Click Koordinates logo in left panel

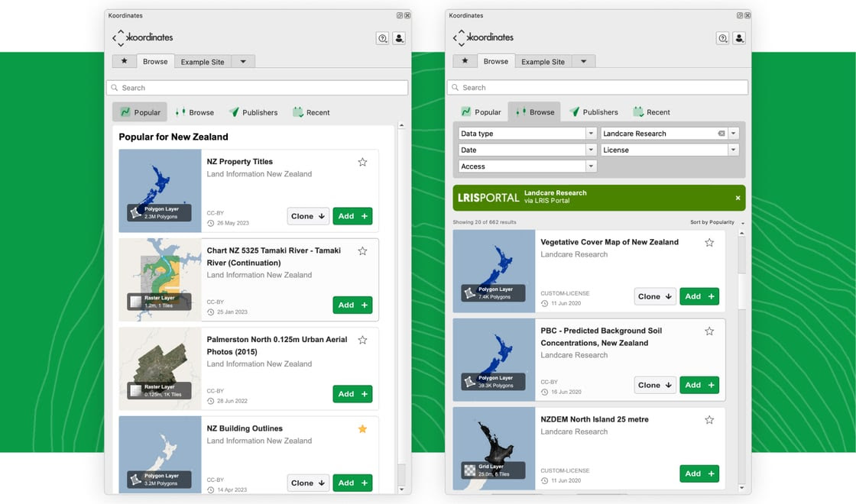[142, 37]
